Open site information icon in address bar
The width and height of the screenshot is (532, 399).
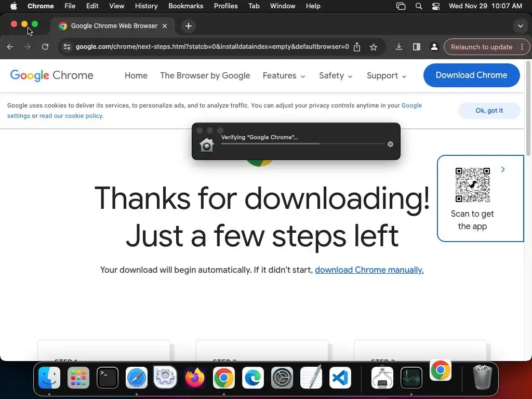pyautogui.click(x=67, y=47)
